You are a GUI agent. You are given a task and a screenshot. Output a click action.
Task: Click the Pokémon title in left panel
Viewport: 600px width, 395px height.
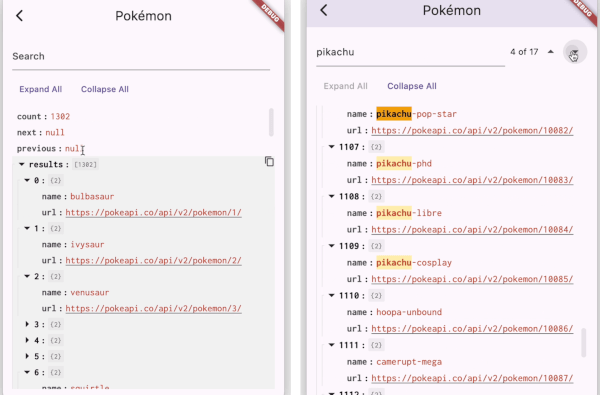[143, 16]
